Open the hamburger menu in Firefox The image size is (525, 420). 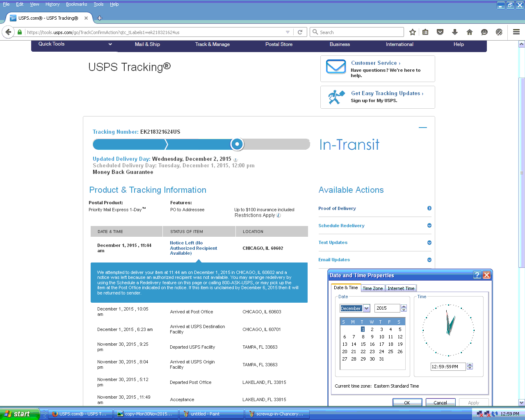tap(516, 32)
